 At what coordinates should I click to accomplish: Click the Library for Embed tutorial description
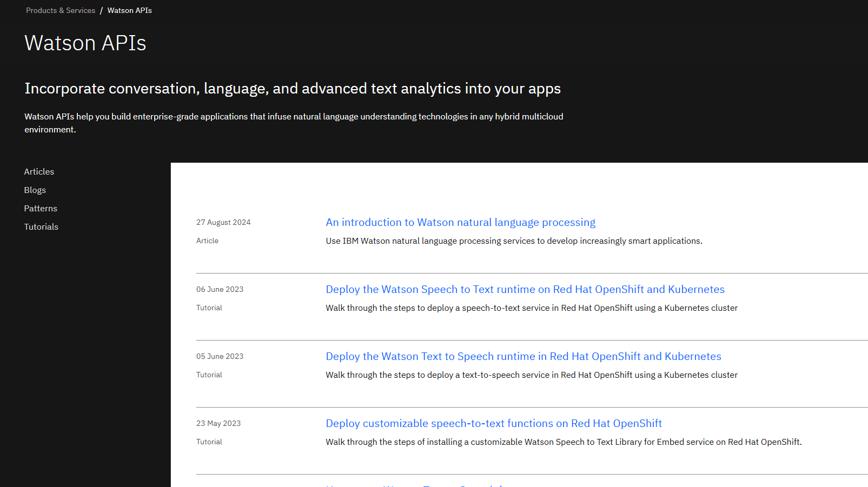click(x=563, y=442)
